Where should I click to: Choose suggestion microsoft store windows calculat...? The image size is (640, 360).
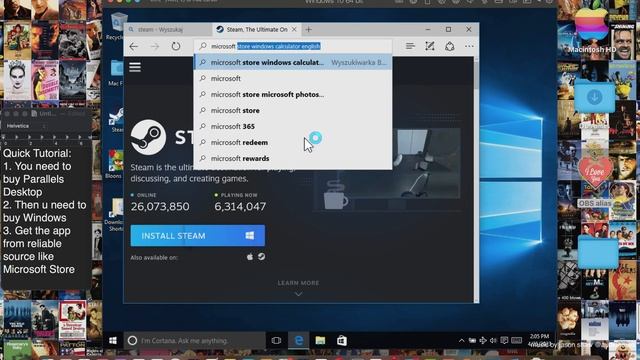click(x=293, y=62)
